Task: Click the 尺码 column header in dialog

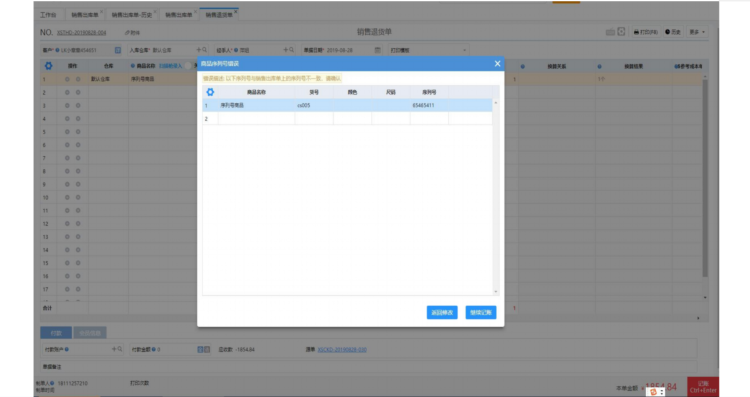Action: coord(391,92)
